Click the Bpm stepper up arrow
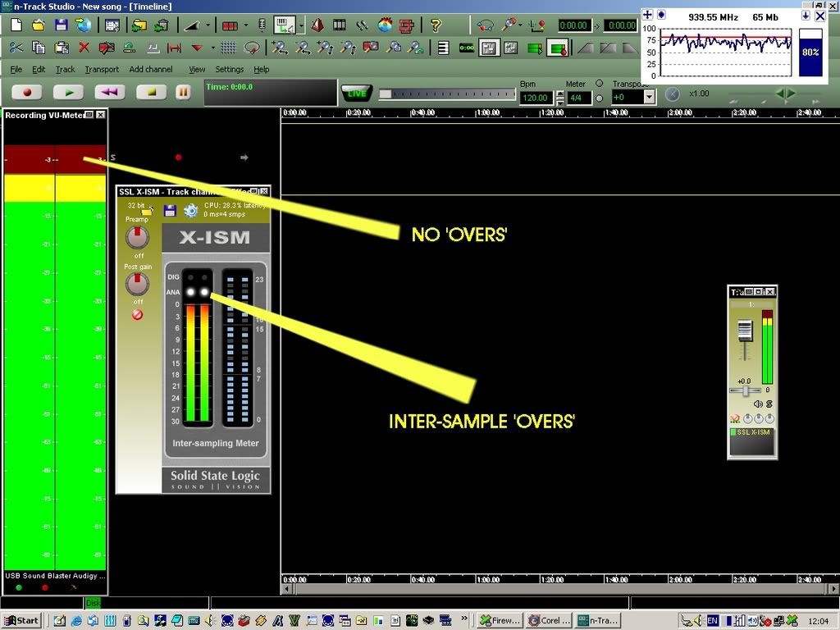The image size is (840, 630). [x=559, y=94]
